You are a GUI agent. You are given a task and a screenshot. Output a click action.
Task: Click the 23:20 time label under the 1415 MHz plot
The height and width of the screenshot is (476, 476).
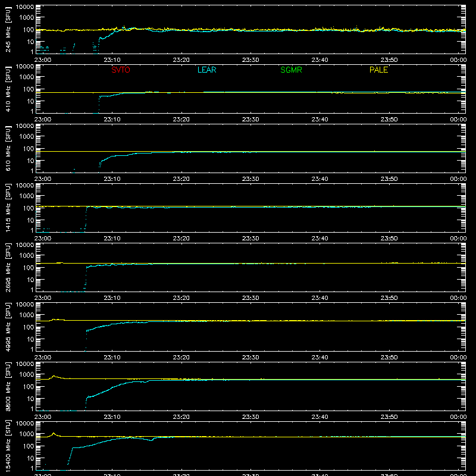(181, 239)
